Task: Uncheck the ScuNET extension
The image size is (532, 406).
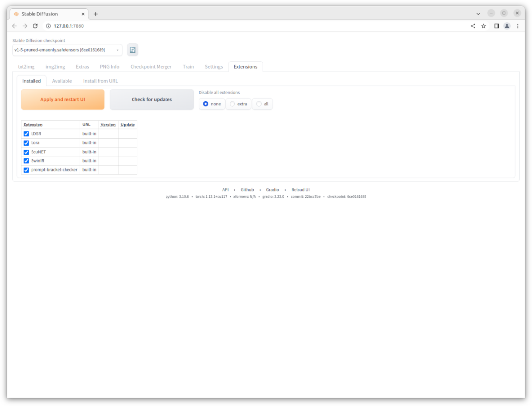Action: [x=26, y=152]
